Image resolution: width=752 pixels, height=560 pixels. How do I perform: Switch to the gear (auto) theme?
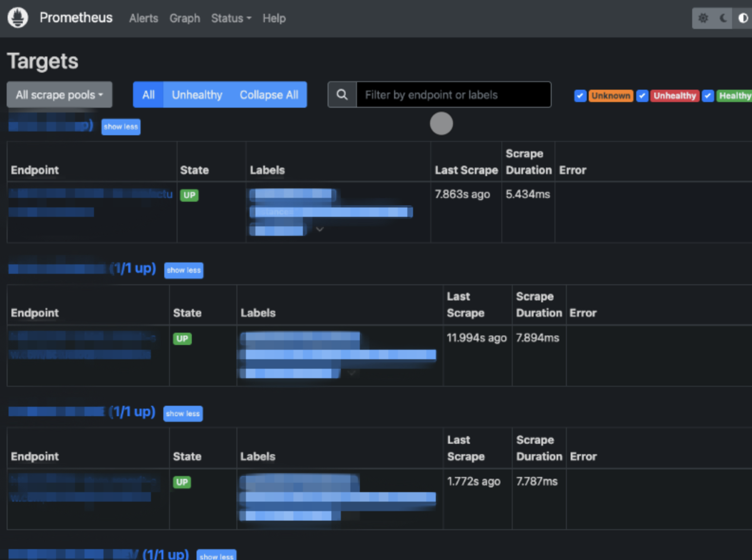coord(703,18)
